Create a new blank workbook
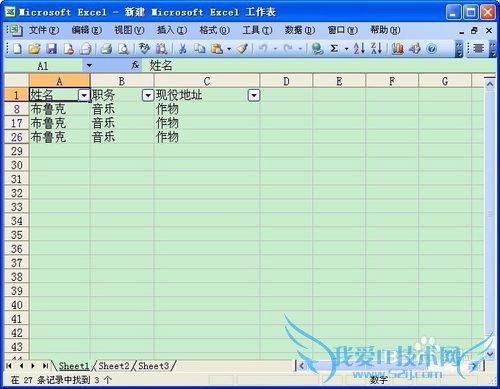Screen dimensions: 500x389 coord(17,49)
